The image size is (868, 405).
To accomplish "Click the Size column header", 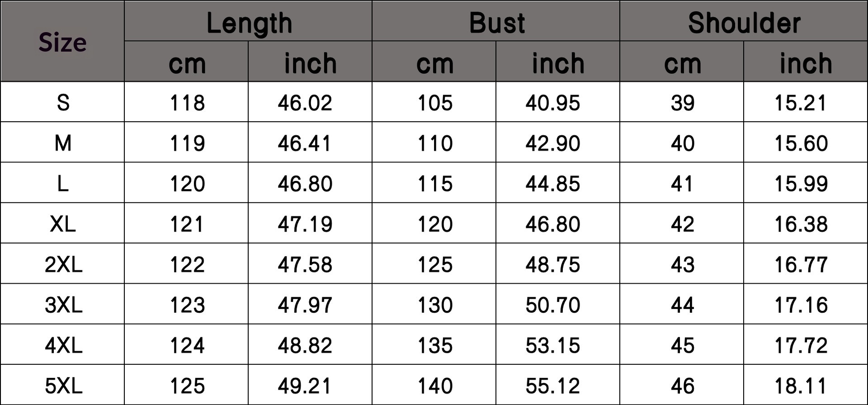I will [x=62, y=42].
